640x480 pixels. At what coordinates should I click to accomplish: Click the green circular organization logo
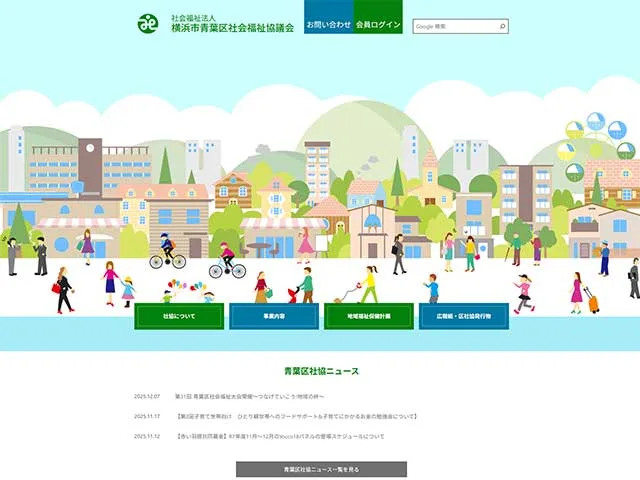tap(148, 23)
